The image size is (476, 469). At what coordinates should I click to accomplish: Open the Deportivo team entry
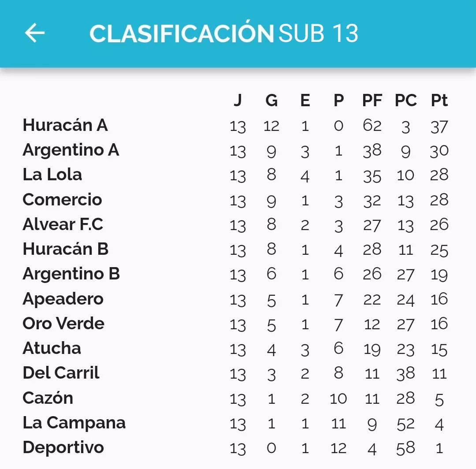pyautogui.click(x=63, y=447)
